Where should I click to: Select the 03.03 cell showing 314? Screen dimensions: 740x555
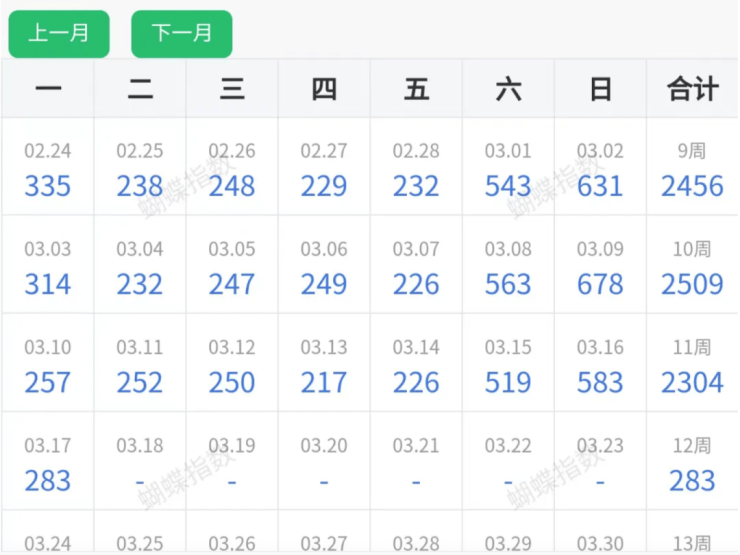[x=48, y=268]
